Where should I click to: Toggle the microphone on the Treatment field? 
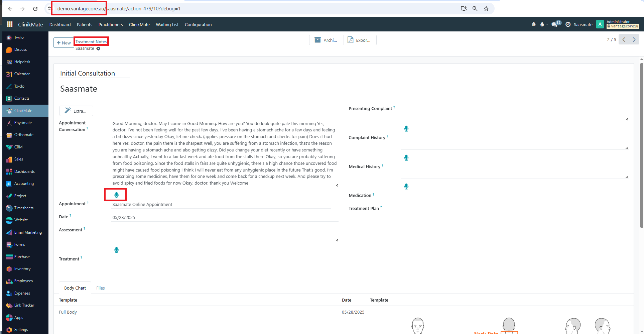[x=116, y=249]
